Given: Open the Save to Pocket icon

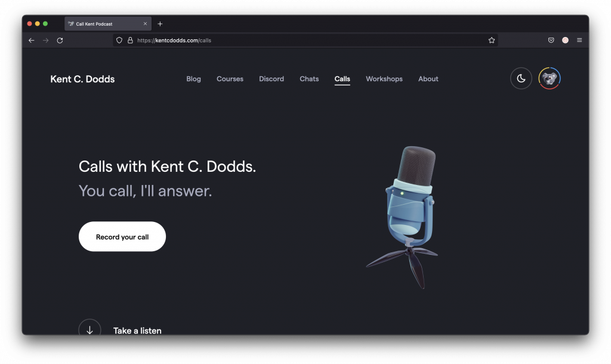Looking at the screenshot, I should 551,41.
